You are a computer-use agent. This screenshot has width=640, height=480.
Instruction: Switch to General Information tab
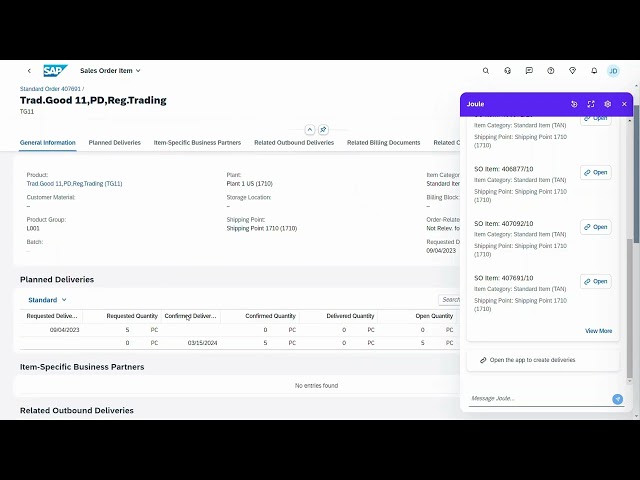tap(48, 142)
